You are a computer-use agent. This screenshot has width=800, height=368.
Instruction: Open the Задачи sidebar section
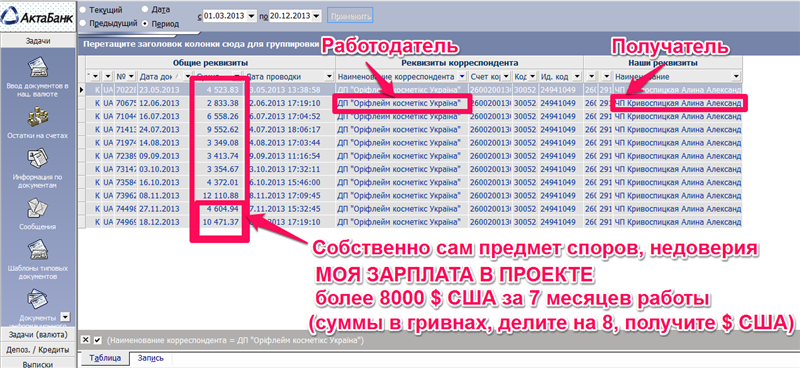[38, 41]
